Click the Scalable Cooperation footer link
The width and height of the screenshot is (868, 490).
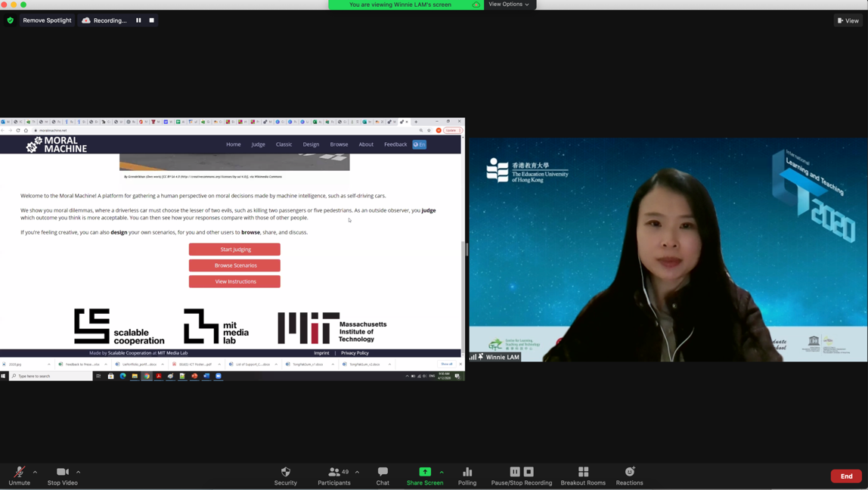[x=129, y=352]
